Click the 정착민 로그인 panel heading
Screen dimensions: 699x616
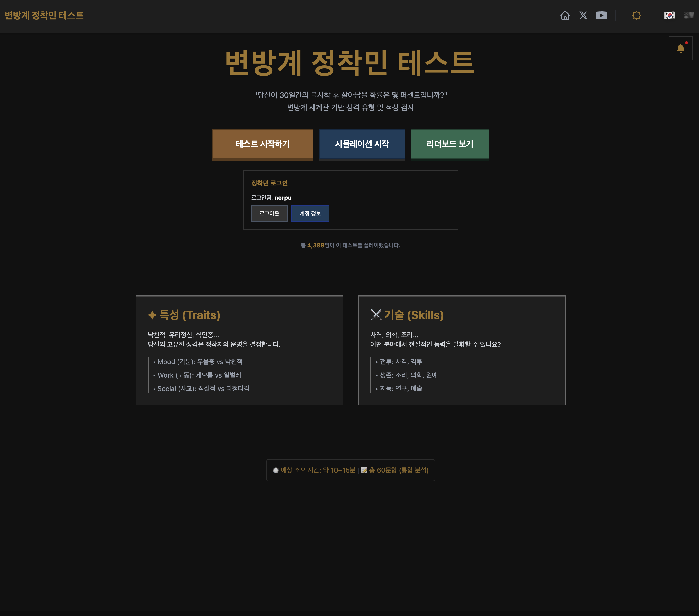[x=269, y=183]
